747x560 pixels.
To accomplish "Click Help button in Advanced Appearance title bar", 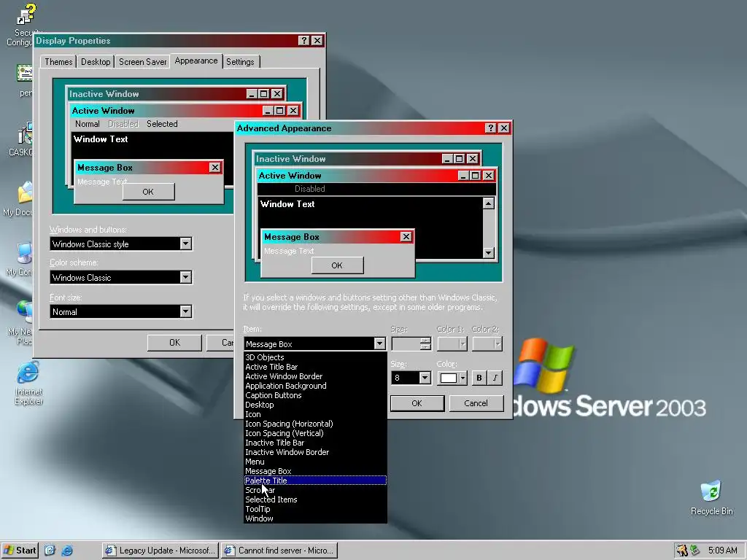I will 491,128.
